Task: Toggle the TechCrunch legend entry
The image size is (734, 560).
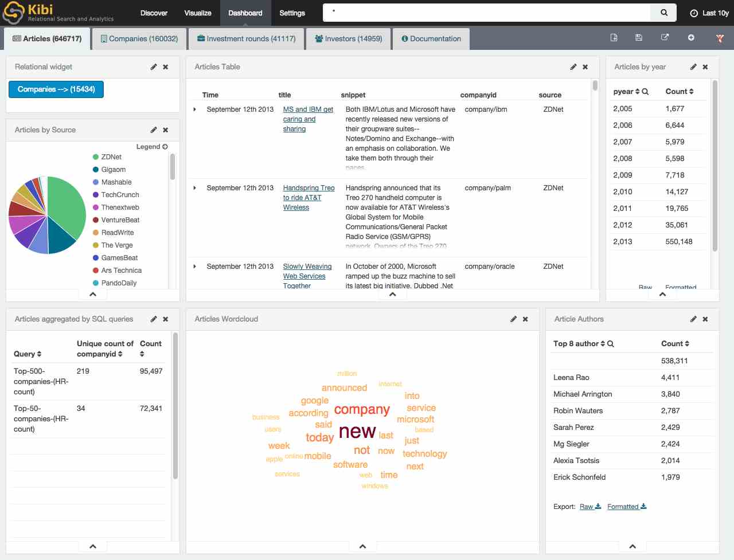Action: pos(116,195)
